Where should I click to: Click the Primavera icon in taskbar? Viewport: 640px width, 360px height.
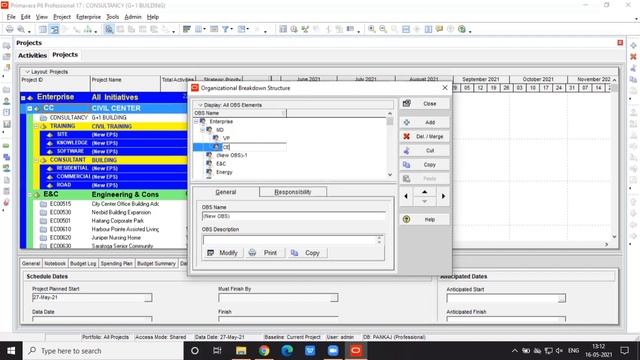356,351
